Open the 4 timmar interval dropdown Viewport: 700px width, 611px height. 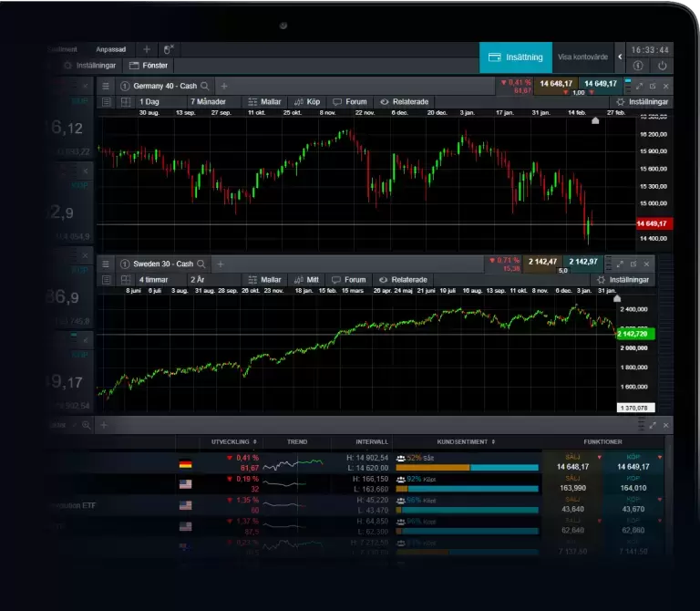[160, 280]
